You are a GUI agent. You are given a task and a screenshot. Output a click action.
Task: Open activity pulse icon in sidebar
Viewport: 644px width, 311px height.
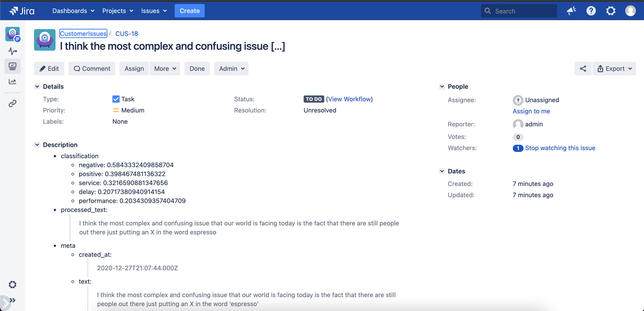coord(13,51)
